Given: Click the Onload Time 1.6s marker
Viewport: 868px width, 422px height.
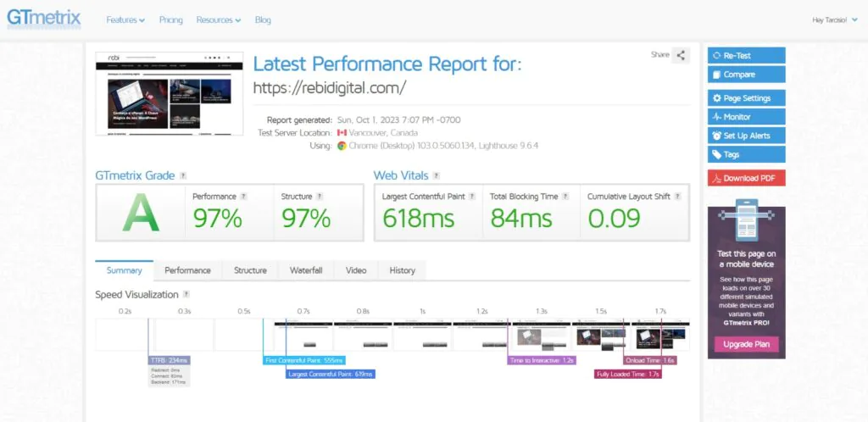Looking at the screenshot, I should coord(650,360).
